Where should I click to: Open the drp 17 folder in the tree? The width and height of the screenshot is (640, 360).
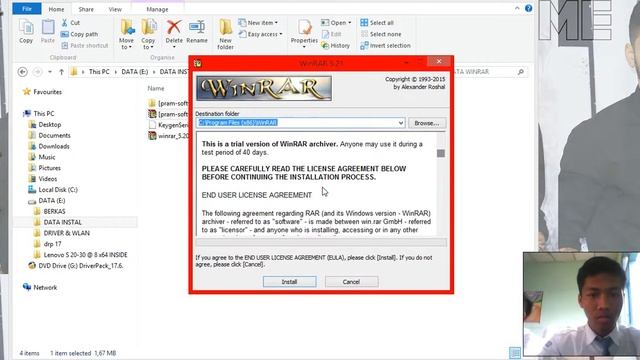(47, 244)
